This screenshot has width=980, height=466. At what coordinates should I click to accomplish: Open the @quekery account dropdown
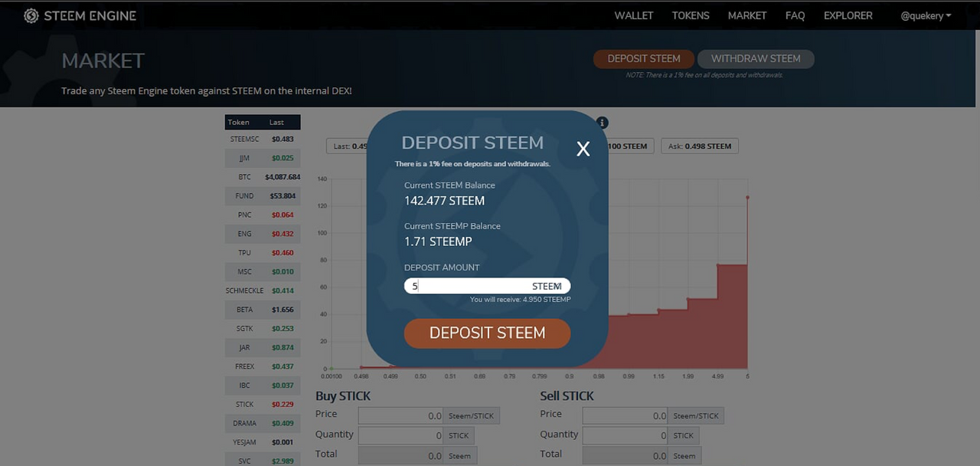point(926,15)
